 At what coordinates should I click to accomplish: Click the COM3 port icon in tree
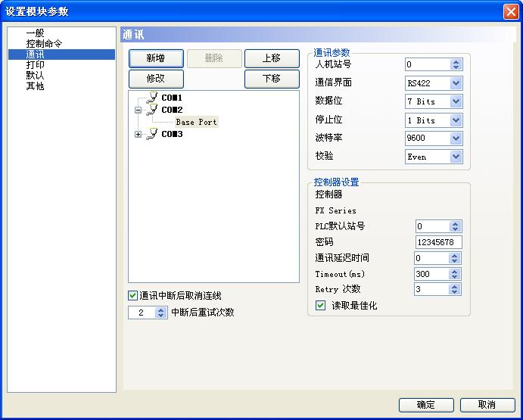tap(153, 134)
